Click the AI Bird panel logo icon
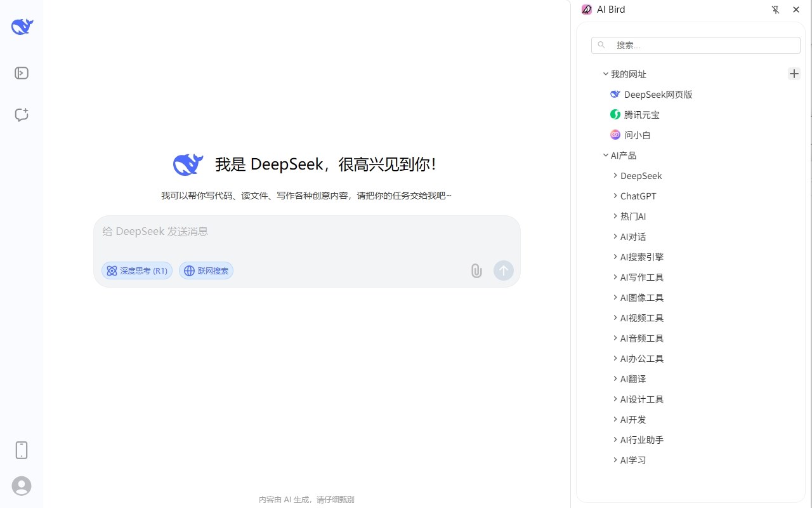 pyautogui.click(x=587, y=10)
